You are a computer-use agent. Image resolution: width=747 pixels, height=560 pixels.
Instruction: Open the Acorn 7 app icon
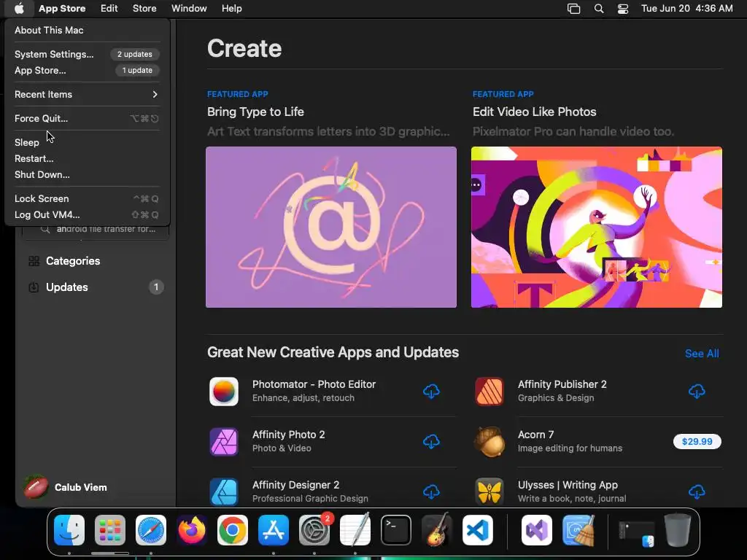[x=489, y=441]
